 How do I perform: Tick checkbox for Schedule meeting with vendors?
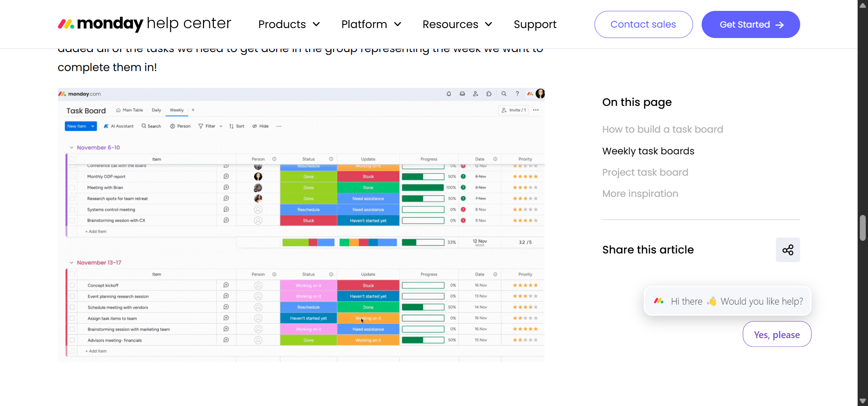[72, 307]
